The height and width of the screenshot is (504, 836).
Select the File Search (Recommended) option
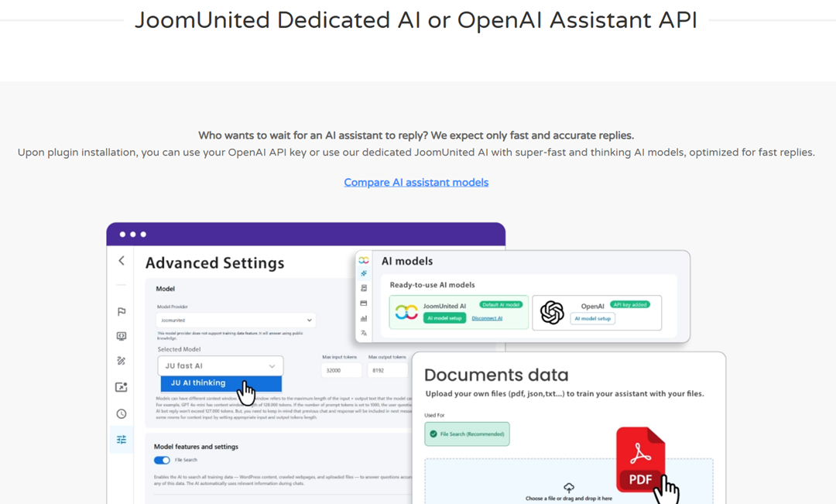pos(467,434)
